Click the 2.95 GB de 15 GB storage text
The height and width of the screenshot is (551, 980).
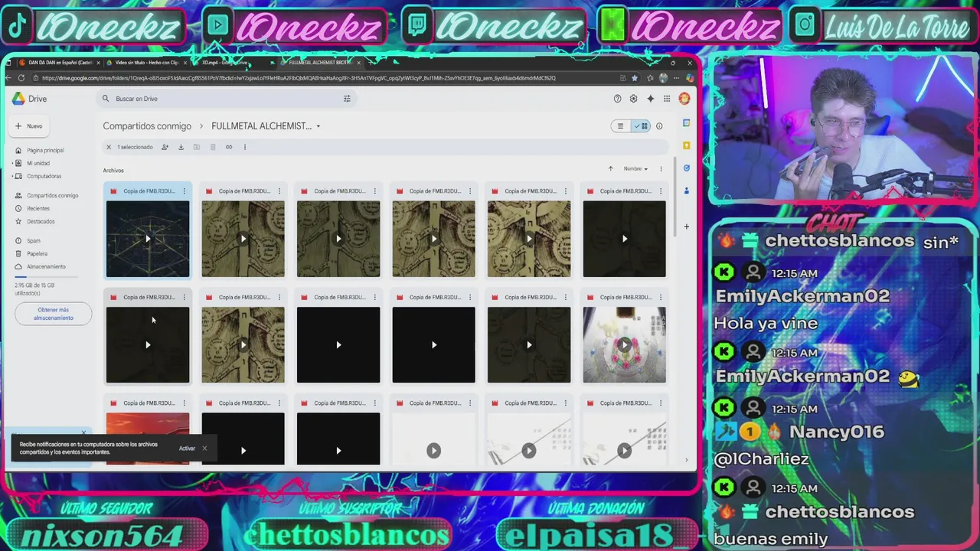(34, 289)
